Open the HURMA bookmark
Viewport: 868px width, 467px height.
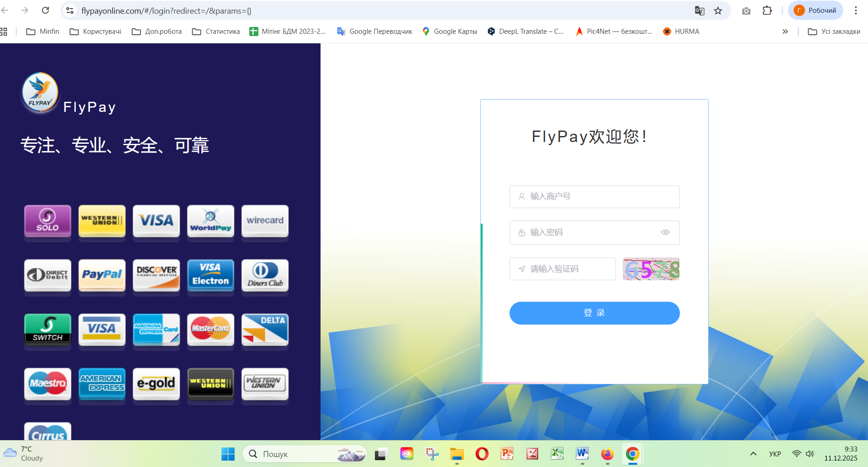coord(681,31)
